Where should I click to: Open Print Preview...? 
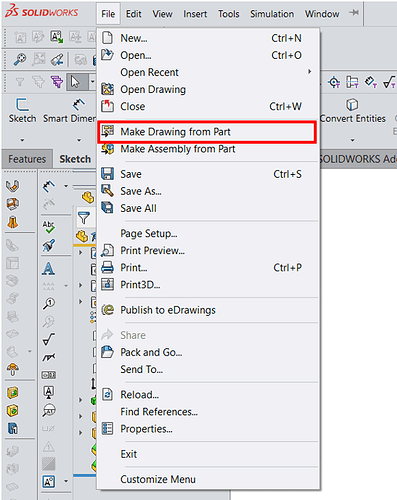point(207,251)
